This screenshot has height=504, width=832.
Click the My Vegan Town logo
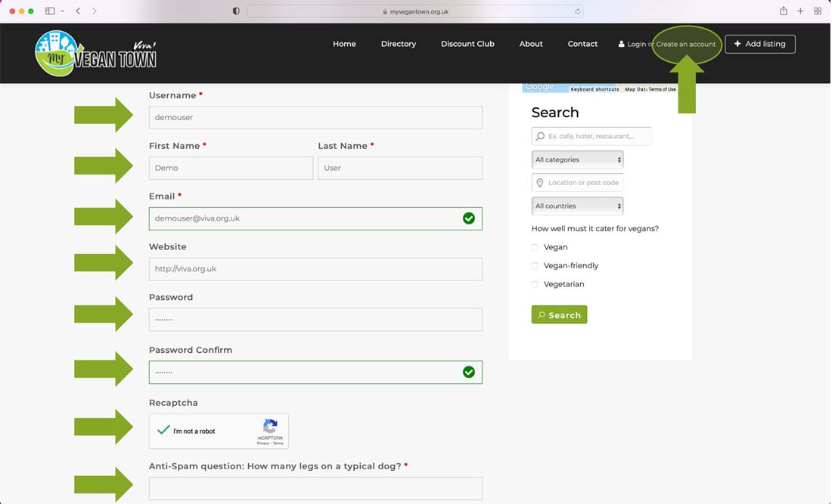[95, 54]
